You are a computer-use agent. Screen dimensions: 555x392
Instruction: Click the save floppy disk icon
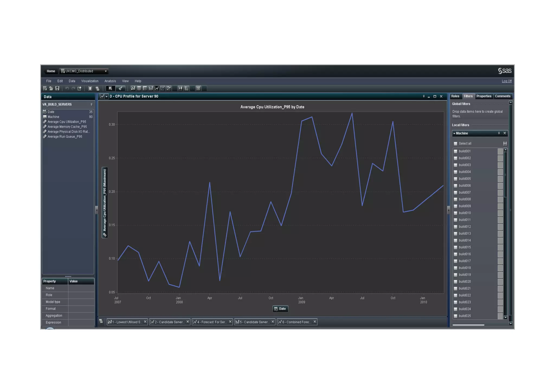pos(57,88)
